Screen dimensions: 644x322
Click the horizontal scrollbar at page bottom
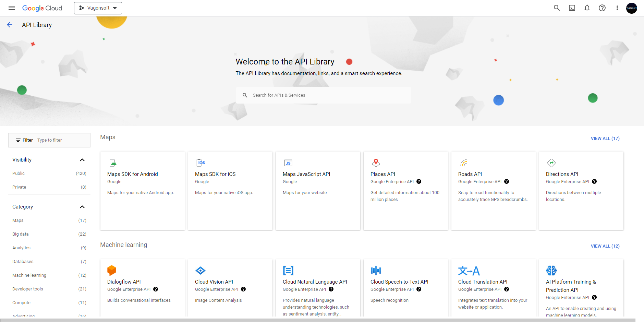tap(318, 320)
